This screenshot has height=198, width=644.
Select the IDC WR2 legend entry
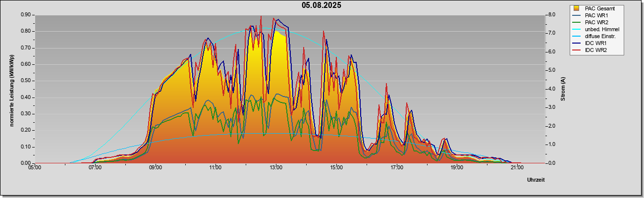[x=596, y=50]
